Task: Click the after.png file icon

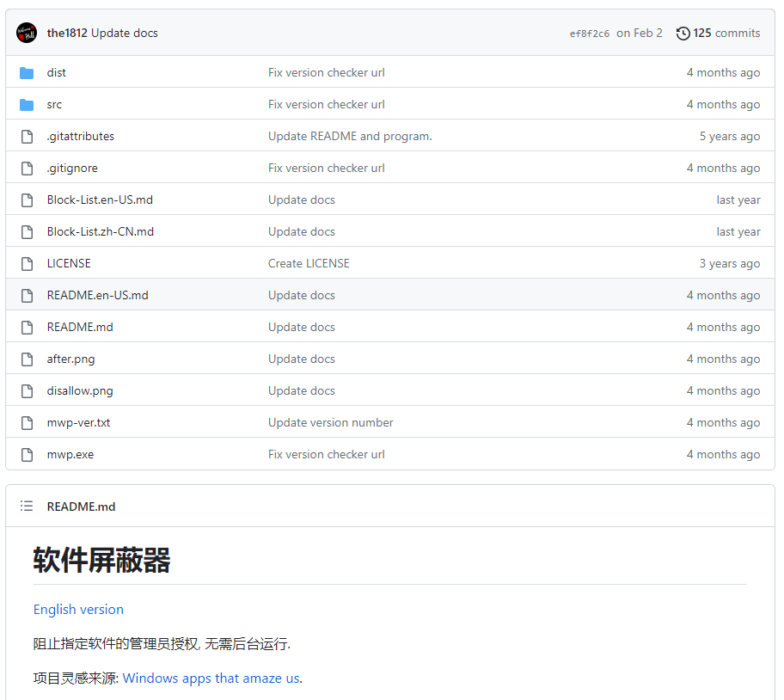Action: pyautogui.click(x=27, y=359)
